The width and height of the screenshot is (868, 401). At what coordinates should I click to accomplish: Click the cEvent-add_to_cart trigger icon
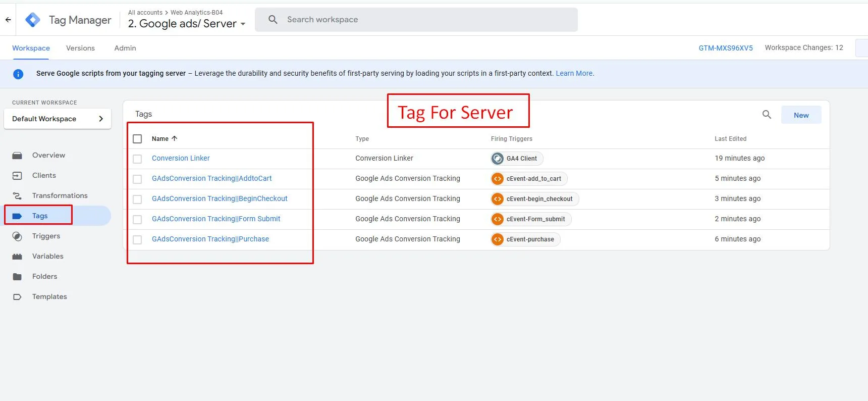(x=498, y=179)
